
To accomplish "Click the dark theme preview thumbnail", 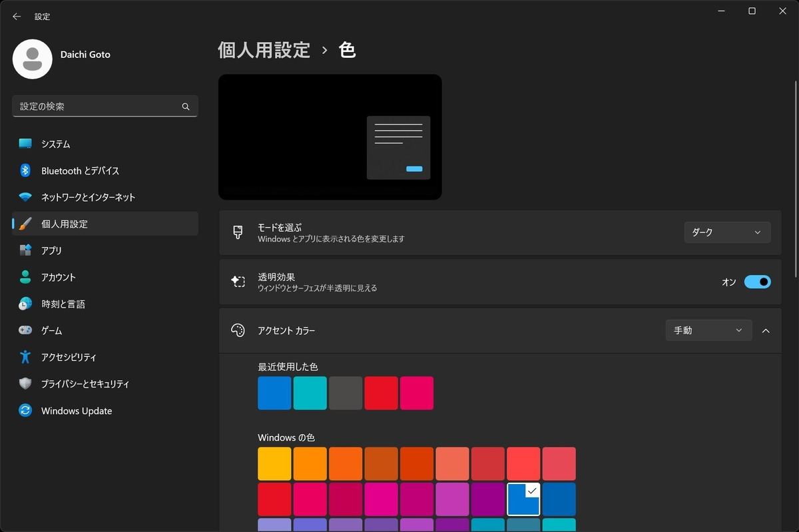I will [x=330, y=137].
